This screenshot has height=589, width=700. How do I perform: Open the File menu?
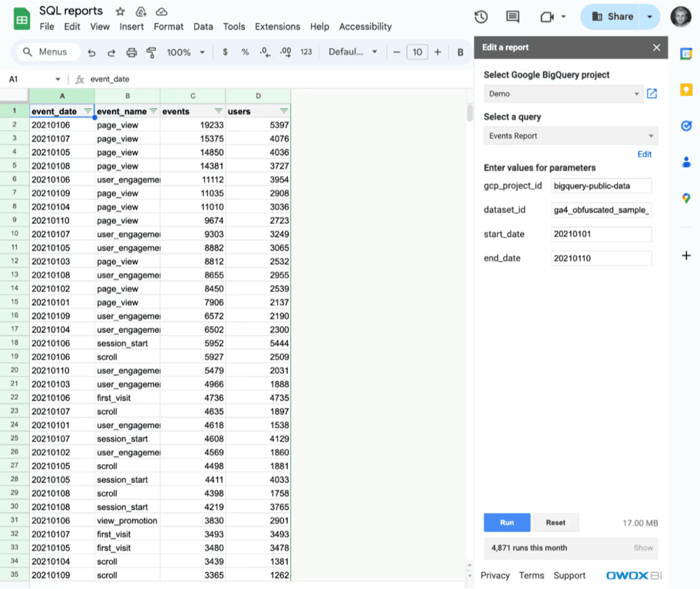coord(47,27)
